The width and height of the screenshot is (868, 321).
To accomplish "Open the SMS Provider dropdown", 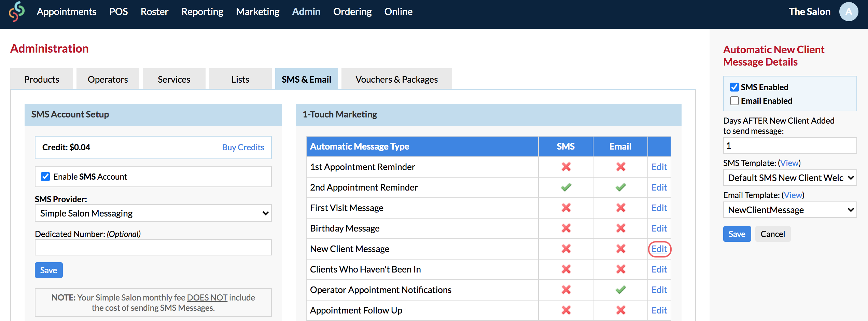I will pos(153,213).
